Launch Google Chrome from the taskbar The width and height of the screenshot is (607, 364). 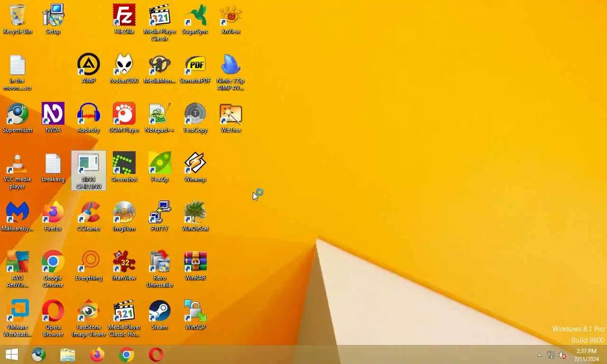pos(127,355)
